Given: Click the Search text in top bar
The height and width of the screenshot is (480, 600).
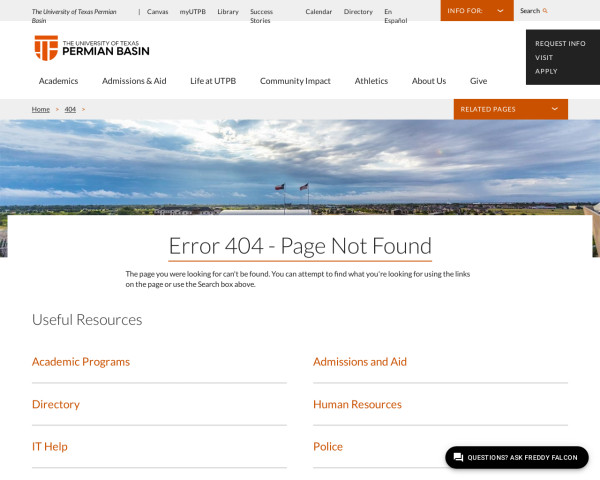Looking at the screenshot, I should (530, 11).
